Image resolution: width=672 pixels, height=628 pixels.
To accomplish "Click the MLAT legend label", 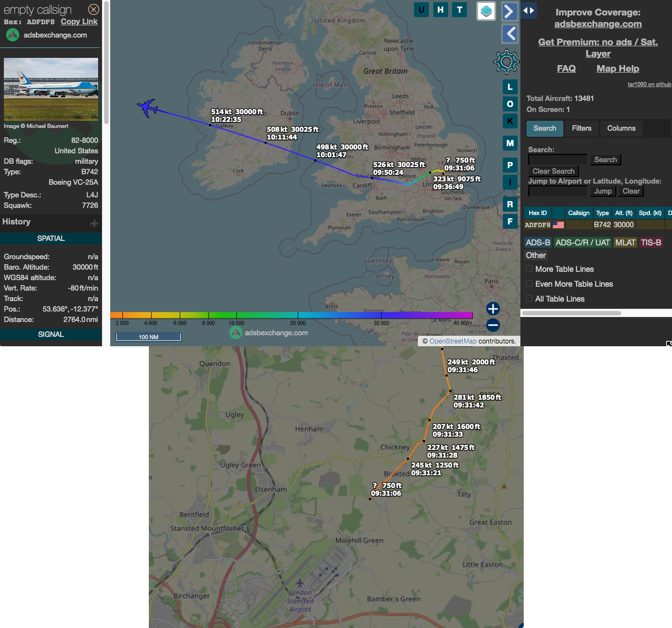I will click(625, 243).
